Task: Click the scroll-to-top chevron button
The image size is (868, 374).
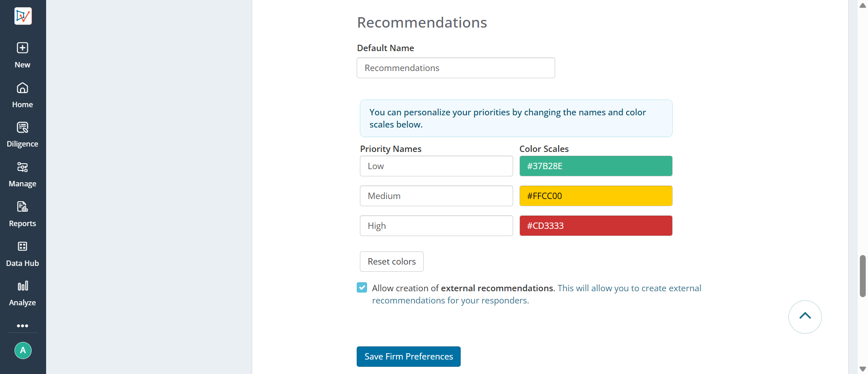Action: [805, 317]
